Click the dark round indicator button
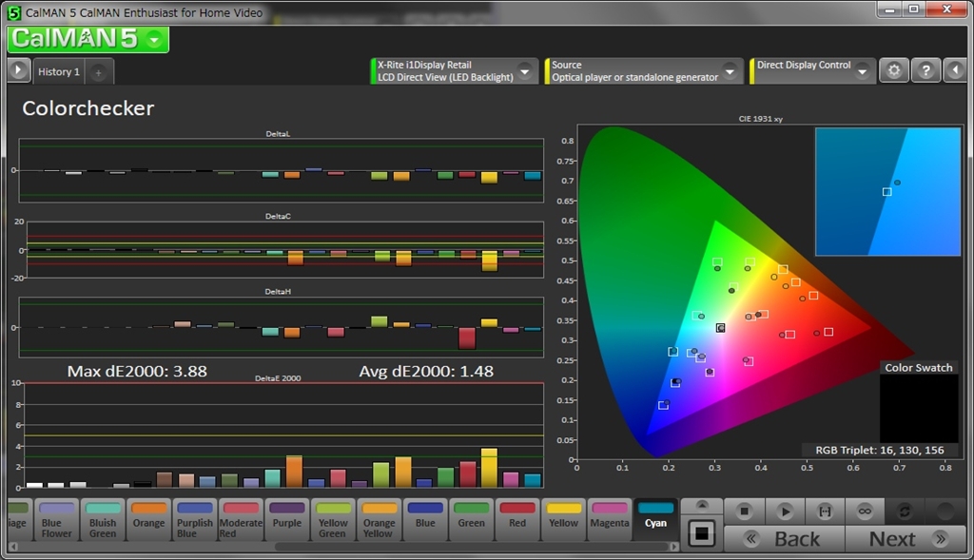This screenshot has width=974, height=560. 945,511
